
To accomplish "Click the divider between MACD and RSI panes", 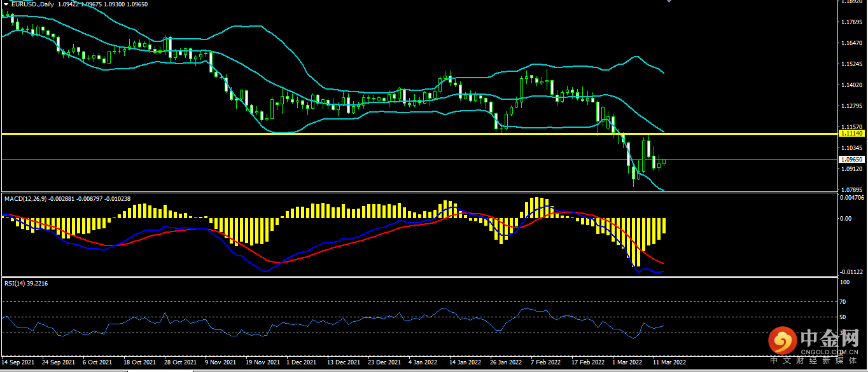I will coord(418,277).
